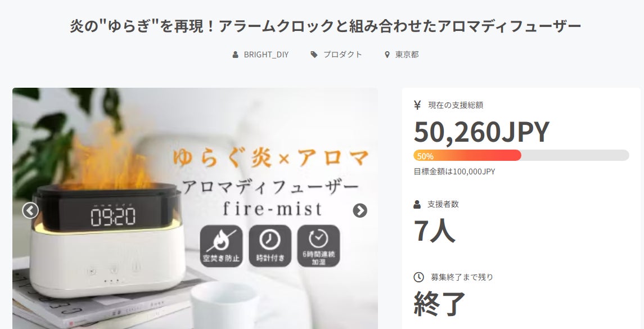Click the 7人 supporter count
644x329 pixels.
435,231
